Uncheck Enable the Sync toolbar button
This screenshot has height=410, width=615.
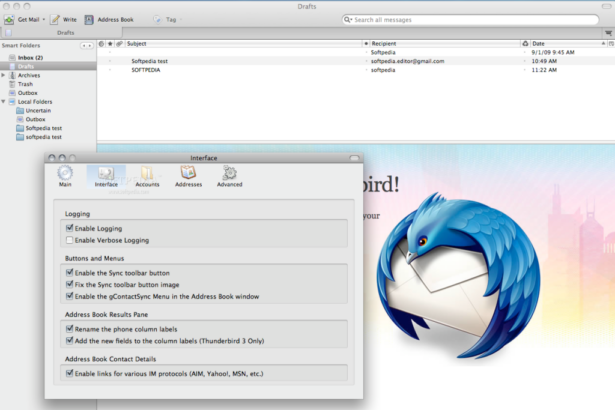(x=69, y=272)
